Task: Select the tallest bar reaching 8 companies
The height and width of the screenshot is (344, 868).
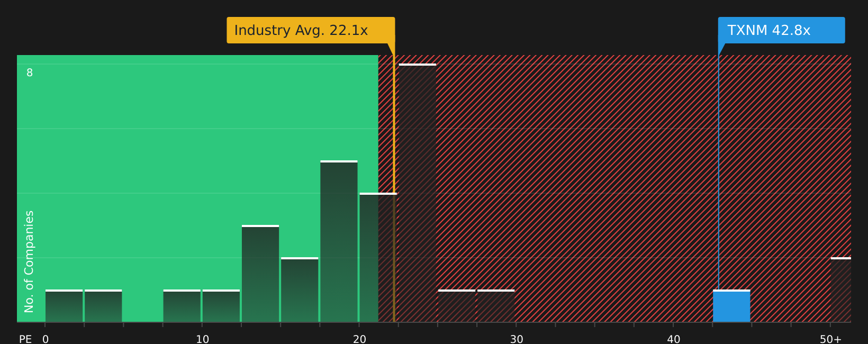Action: (x=418, y=193)
